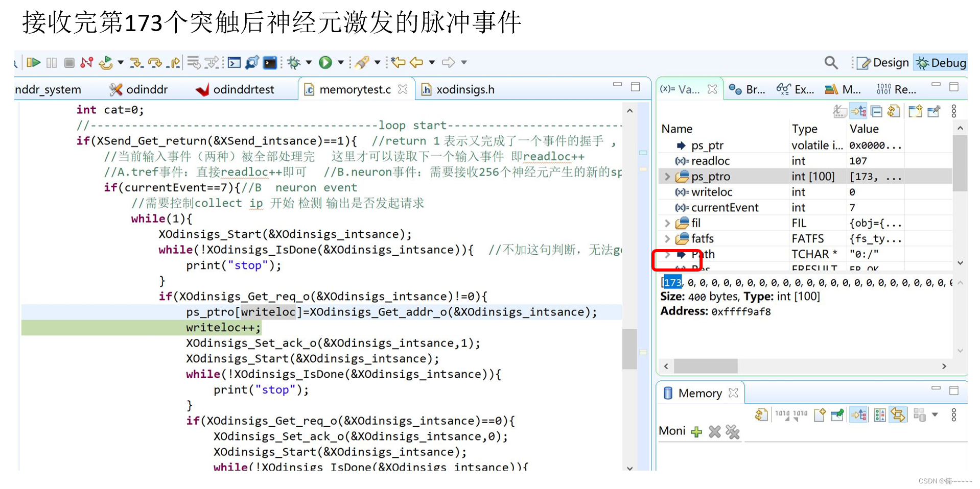980x489 pixels.
Task: Click the Disconnect debug icon
Action: point(87,62)
